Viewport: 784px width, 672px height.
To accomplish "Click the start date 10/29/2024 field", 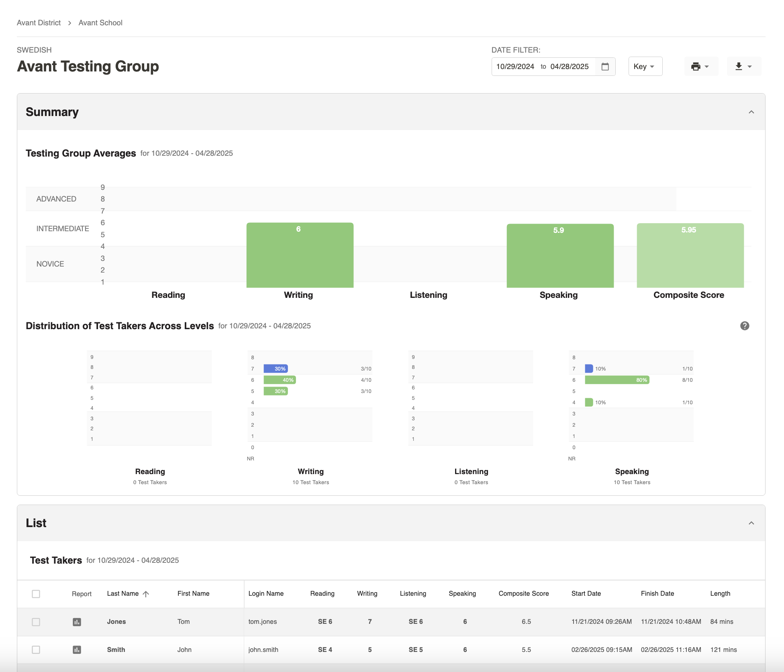I will pos(515,67).
